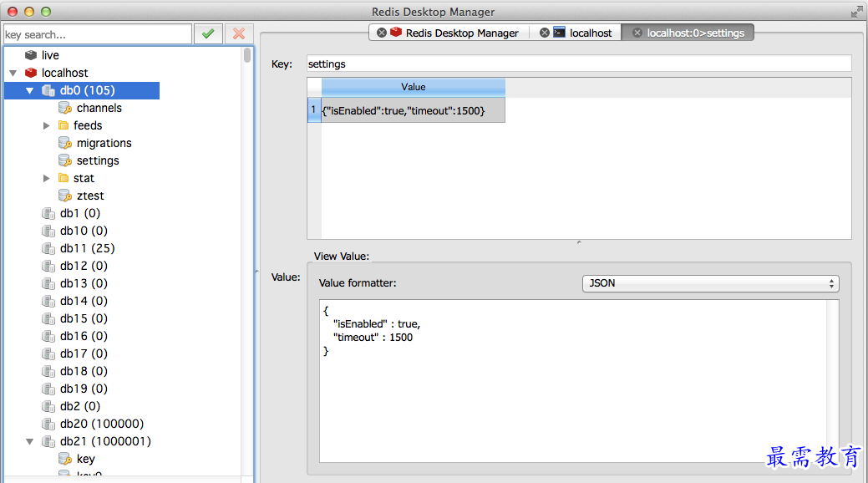This screenshot has height=483, width=868.
Task: Select the db19 (0) database
Action: click(84, 389)
